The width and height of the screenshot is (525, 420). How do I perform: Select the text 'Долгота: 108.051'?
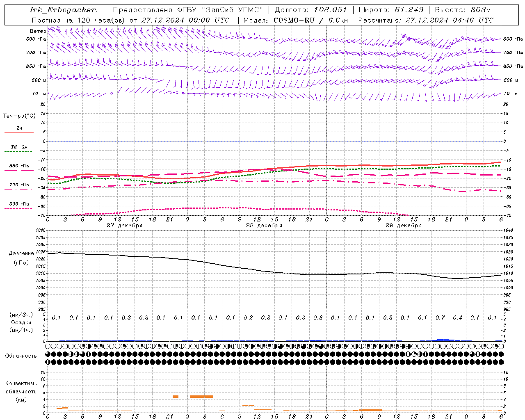click(x=311, y=10)
